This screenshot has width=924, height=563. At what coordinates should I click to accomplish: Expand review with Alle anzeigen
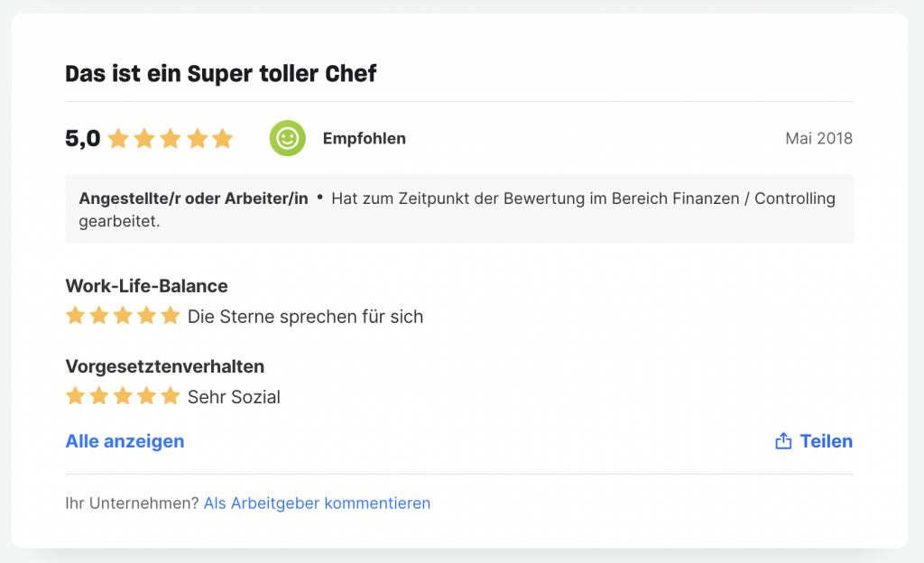(125, 441)
